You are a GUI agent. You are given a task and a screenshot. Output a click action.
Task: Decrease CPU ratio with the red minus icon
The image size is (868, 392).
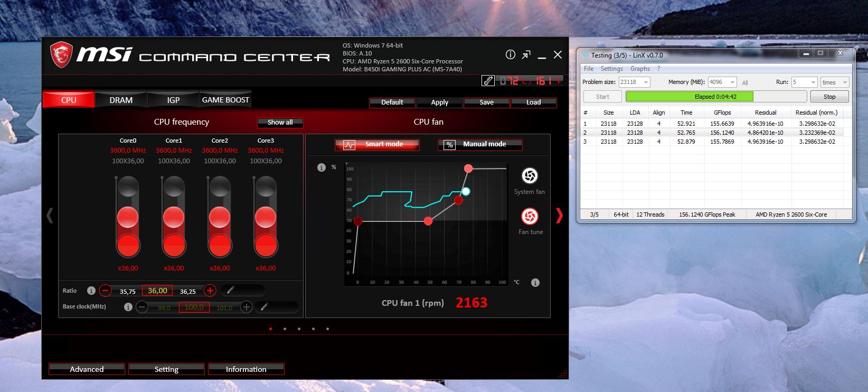point(106,291)
